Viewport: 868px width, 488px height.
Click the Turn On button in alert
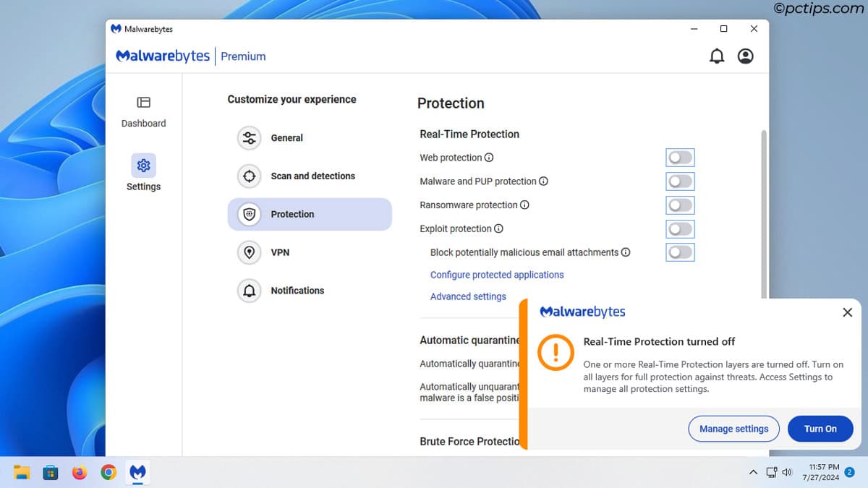coord(820,429)
